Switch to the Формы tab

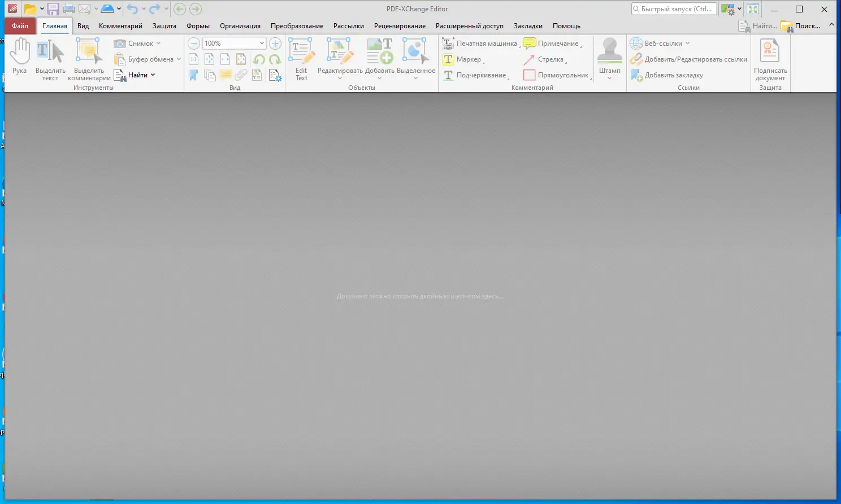coord(198,26)
